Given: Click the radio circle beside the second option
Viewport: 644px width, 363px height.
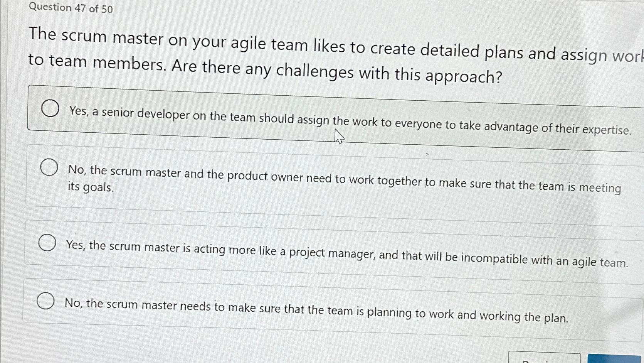Looking at the screenshot, I should [49, 167].
